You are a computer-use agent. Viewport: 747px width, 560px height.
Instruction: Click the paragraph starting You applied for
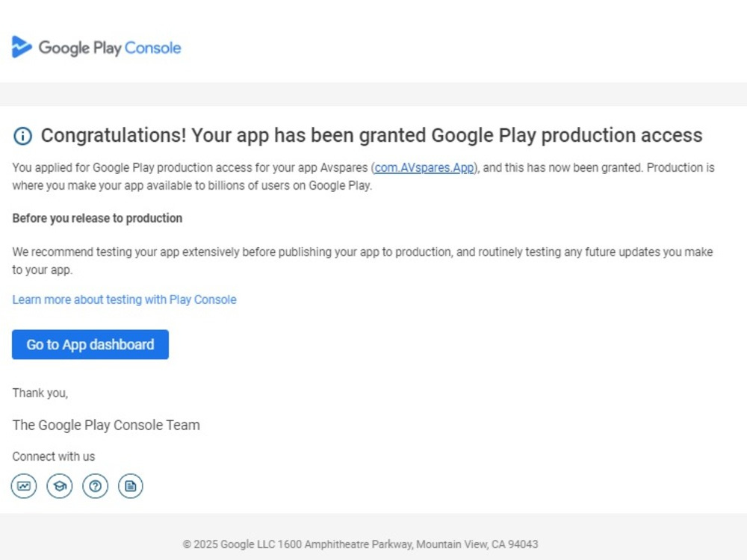[x=364, y=176]
